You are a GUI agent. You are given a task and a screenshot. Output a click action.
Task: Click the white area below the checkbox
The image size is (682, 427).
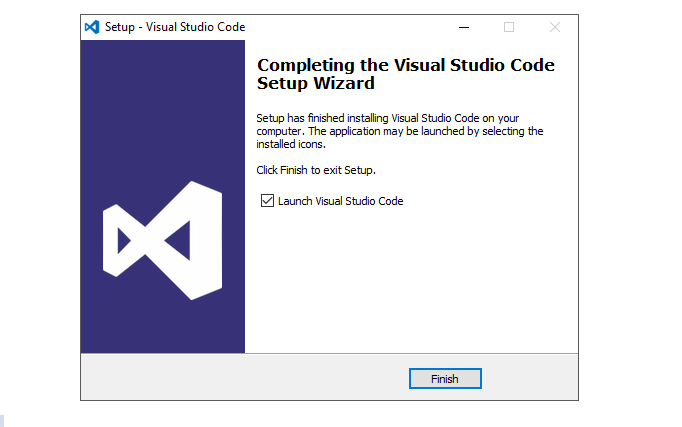point(410,280)
